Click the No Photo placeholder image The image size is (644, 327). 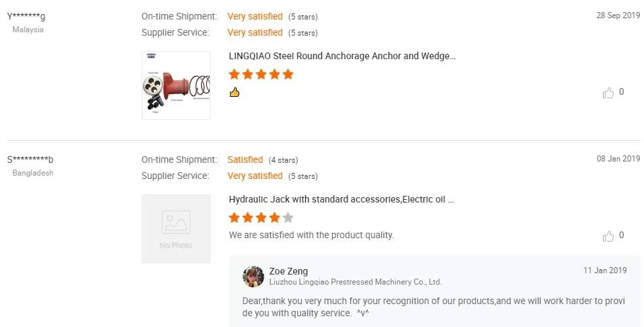[176, 229]
